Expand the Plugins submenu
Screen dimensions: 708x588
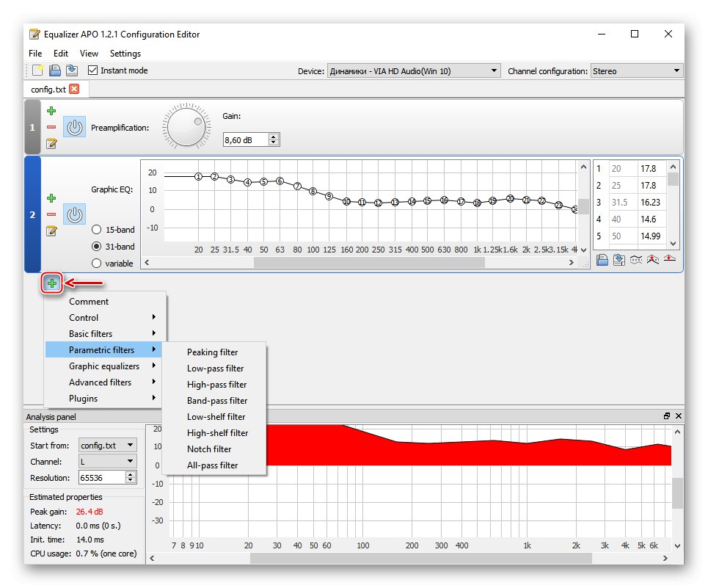pyautogui.click(x=103, y=399)
